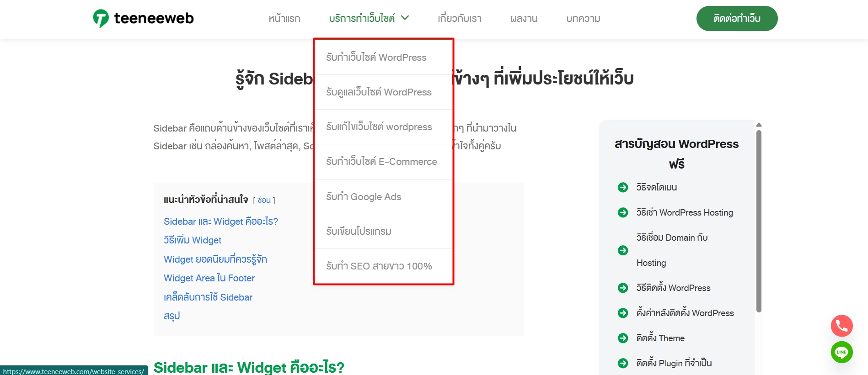This screenshot has width=868, height=375.
Task: Click arrow icon beside ติดตั้ง Theme
Action: (623, 338)
